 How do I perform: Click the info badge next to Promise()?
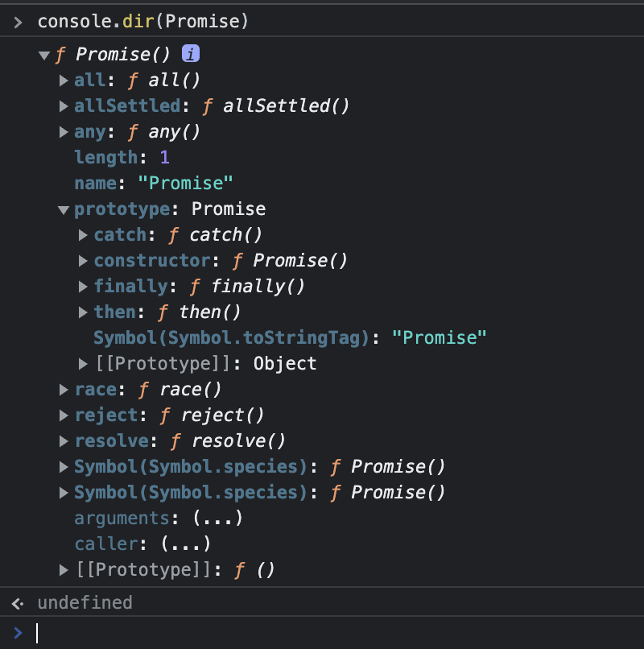pos(191,54)
